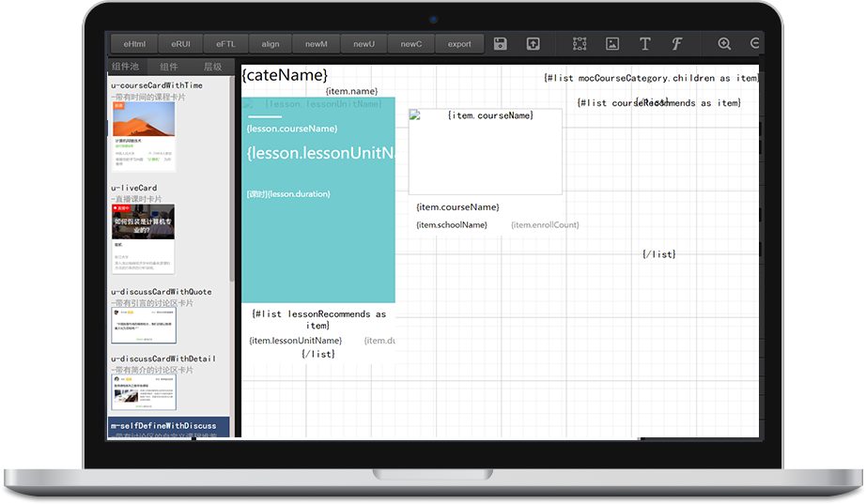Click the zoom in magnifier icon
The image size is (866, 504).
pyautogui.click(x=724, y=44)
